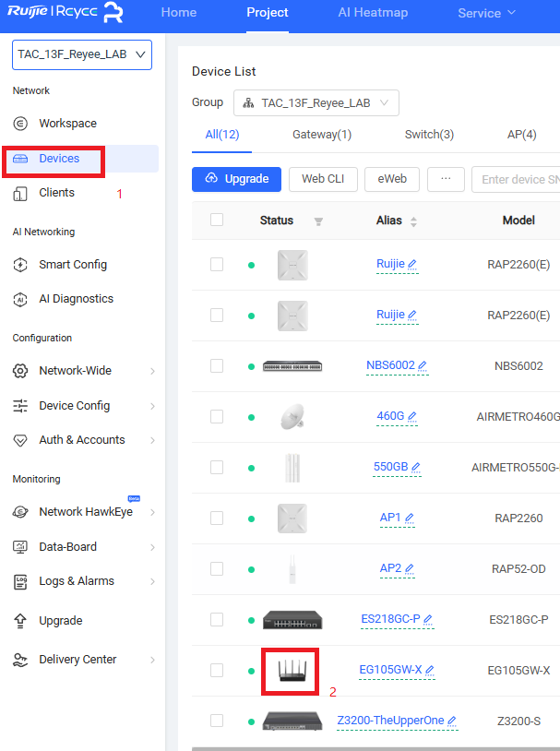
Task: Click the Logs & Alarms icon
Action: tap(20, 581)
